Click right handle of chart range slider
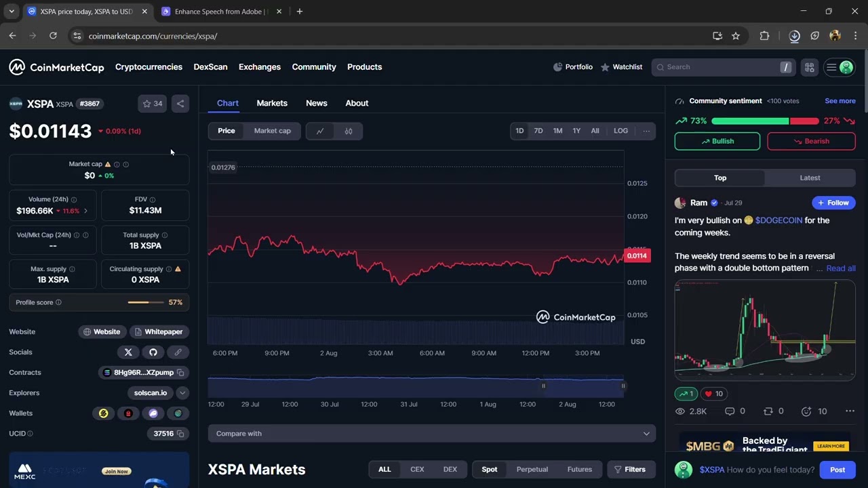Screen dimensions: 868x488 tap(623, 386)
